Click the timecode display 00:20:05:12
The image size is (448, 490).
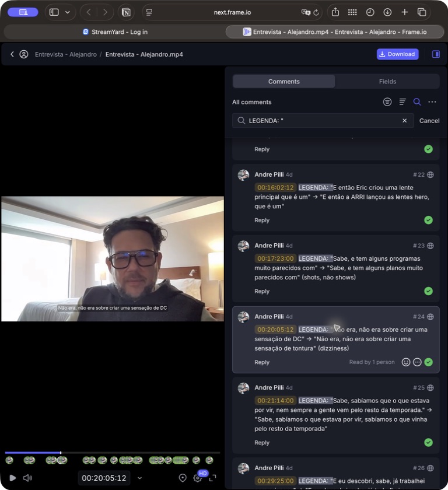pyautogui.click(x=104, y=478)
